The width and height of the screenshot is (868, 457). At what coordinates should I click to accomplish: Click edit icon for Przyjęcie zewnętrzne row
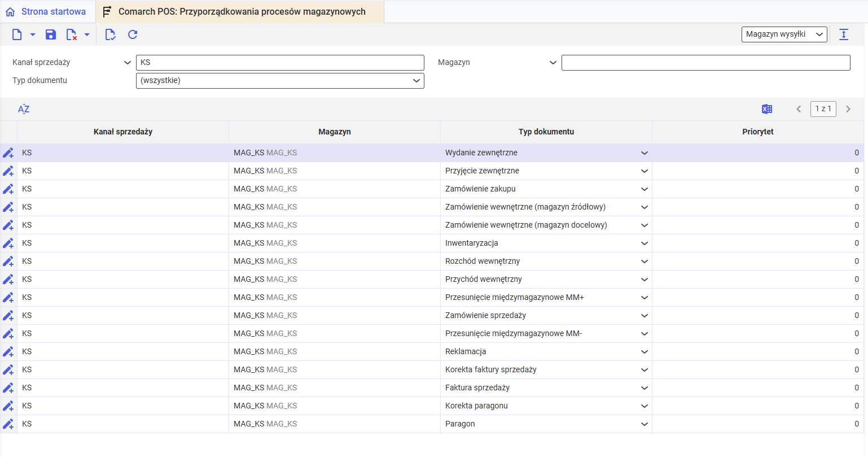tap(8, 171)
